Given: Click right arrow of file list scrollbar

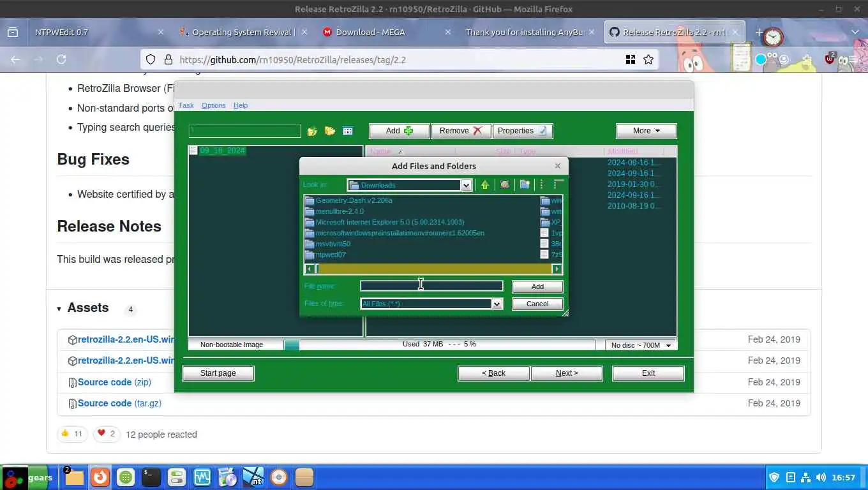Looking at the screenshot, I should click(557, 269).
